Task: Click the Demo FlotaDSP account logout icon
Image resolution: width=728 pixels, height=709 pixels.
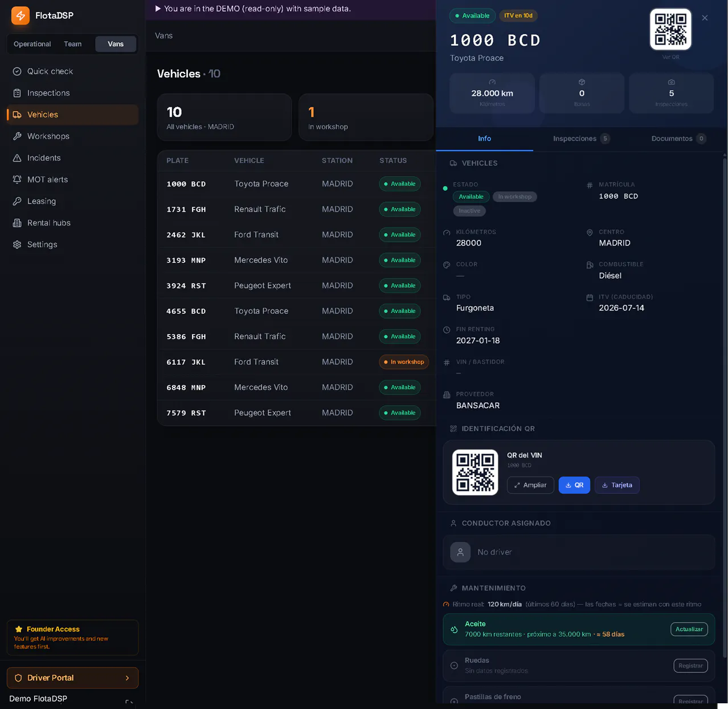Action: 129,702
